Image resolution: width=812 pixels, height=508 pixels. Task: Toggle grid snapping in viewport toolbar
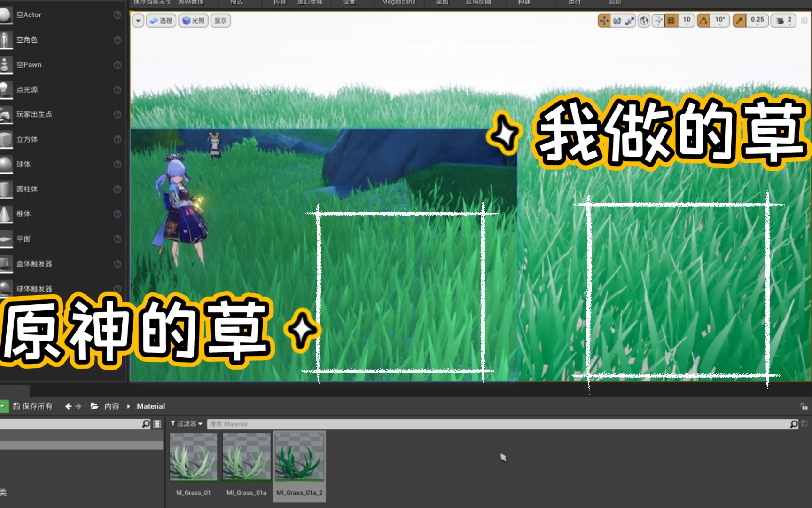[671, 21]
